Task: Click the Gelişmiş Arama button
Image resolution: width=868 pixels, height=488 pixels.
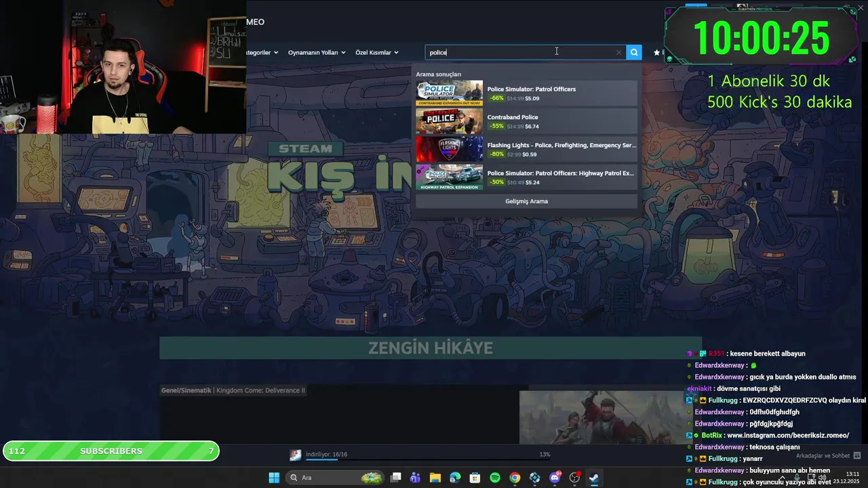Action: [526, 201]
